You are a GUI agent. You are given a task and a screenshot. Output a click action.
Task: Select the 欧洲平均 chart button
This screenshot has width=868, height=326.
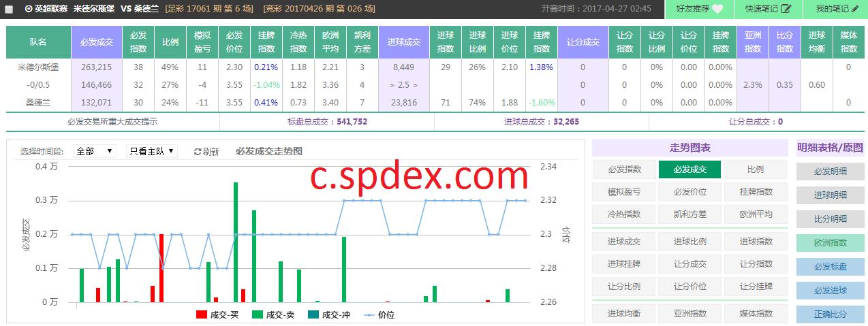click(x=756, y=214)
